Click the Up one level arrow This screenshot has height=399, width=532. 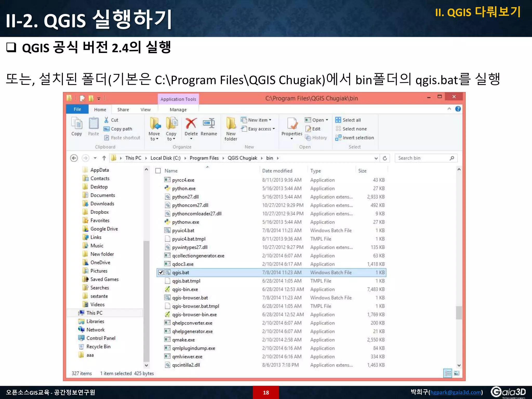104,158
